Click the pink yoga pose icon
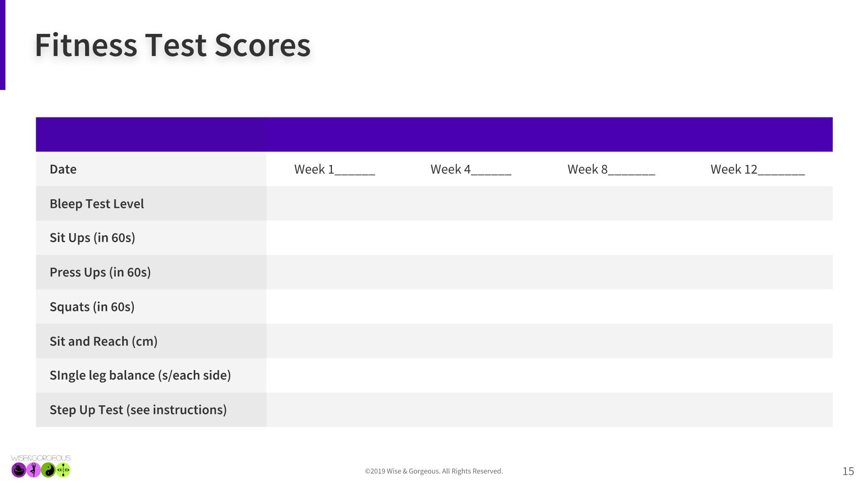The image size is (868, 488). tap(33, 470)
